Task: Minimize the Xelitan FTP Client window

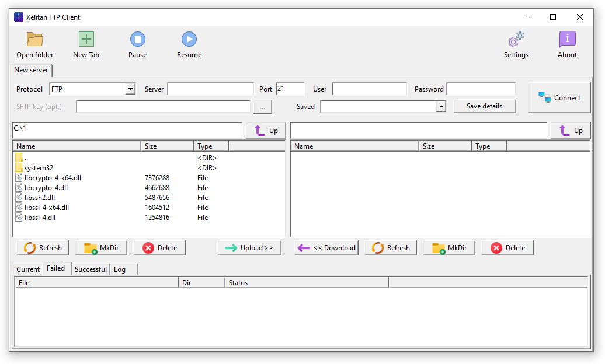Action: point(527,17)
